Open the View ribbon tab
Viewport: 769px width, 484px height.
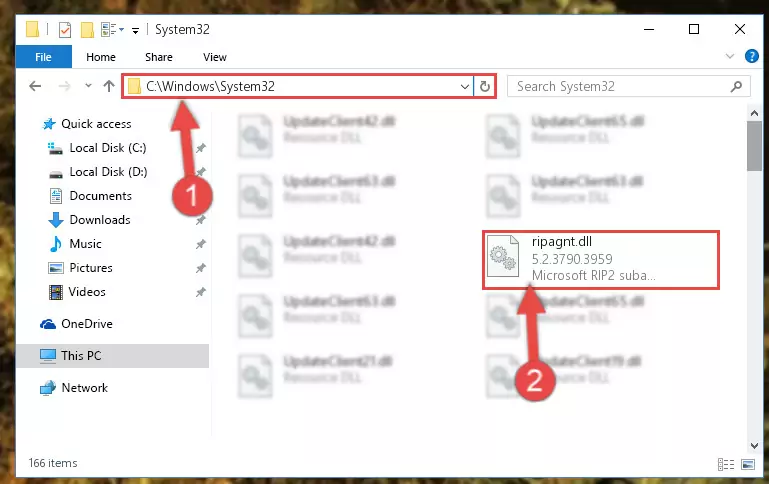(x=215, y=57)
